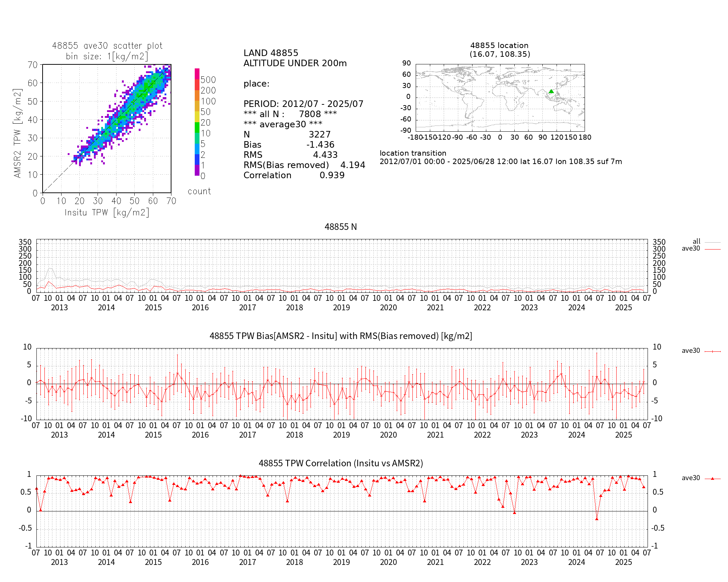Click the 2013 year label under N chart
The width and height of the screenshot is (728, 582).
tap(59, 308)
